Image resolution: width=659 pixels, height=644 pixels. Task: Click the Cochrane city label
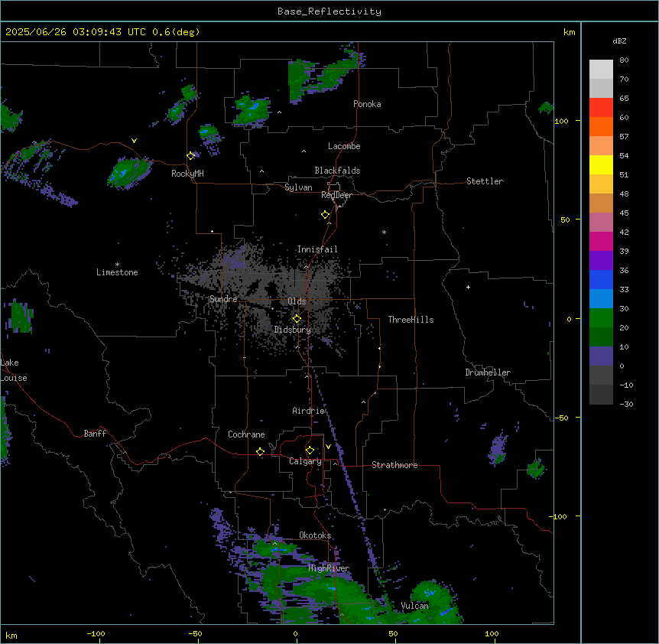[x=246, y=434]
